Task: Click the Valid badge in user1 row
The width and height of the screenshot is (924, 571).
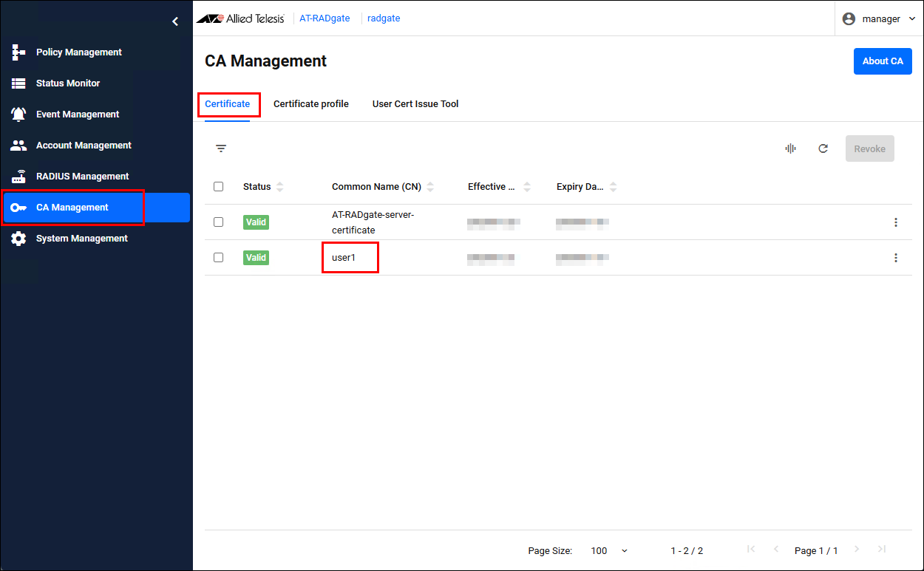Action: (256, 258)
